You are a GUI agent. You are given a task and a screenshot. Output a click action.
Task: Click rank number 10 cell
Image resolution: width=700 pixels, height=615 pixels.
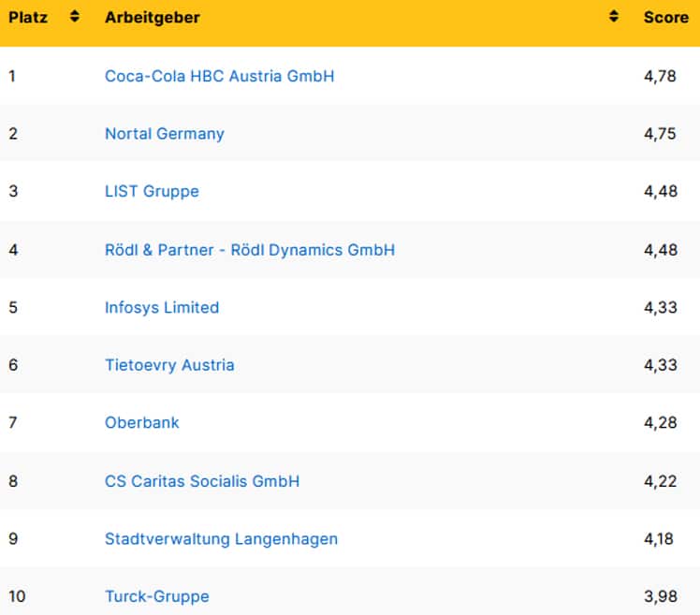(x=17, y=597)
